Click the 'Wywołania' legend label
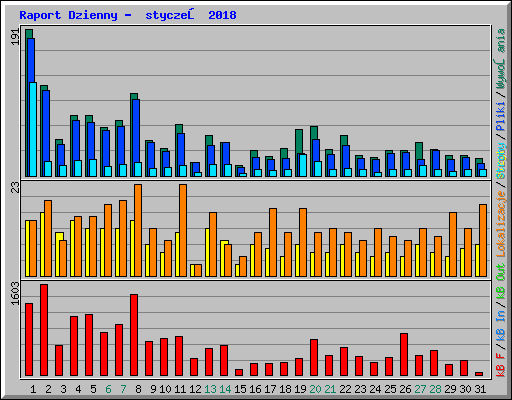This screenshot has width=512, height=400. click(x=501, y=59)
